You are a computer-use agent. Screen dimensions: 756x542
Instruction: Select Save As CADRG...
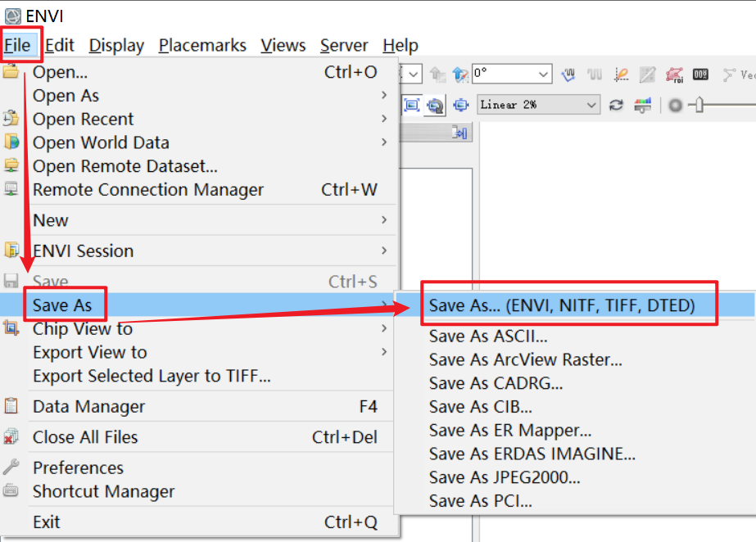tap(575, 383)
